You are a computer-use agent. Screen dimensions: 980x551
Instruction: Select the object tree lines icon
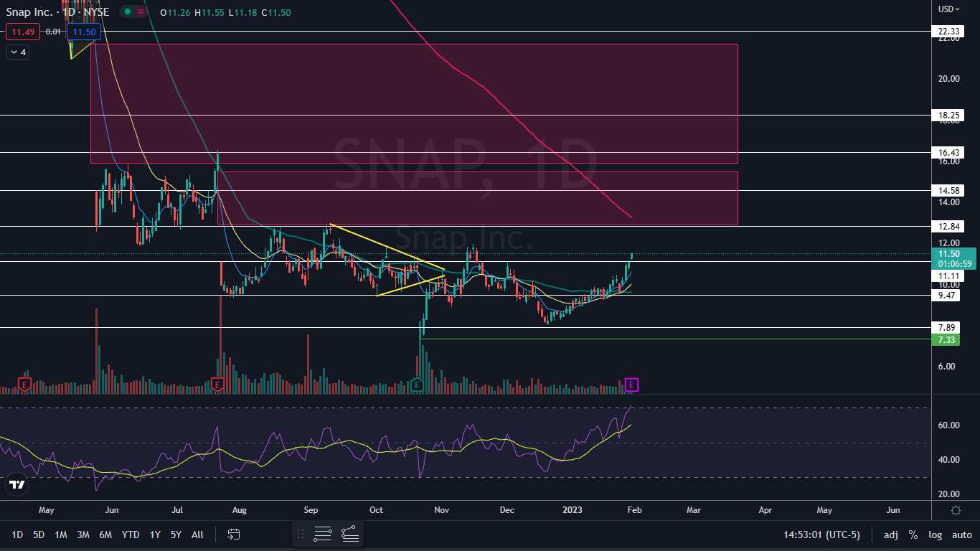coord(323,534)
